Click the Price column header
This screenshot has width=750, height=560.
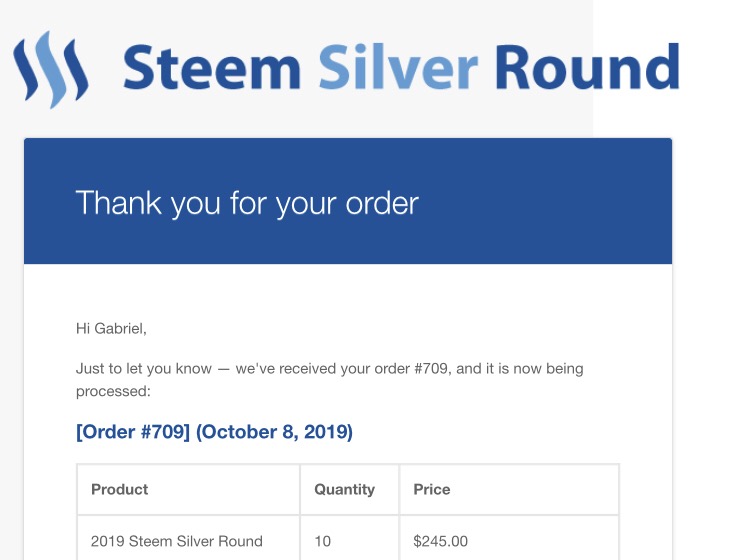click(431, 489)
